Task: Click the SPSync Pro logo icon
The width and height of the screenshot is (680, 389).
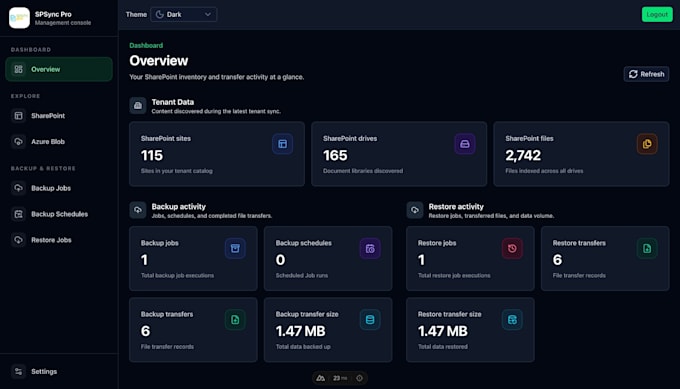Action: (x=19, y=18)
